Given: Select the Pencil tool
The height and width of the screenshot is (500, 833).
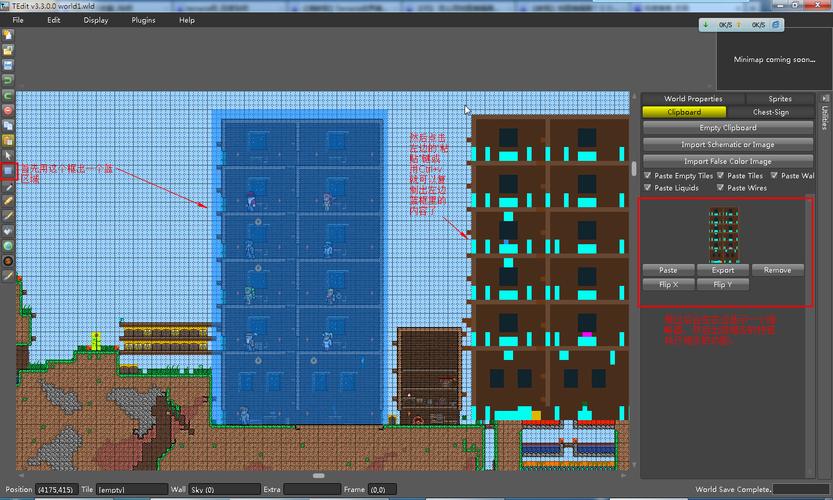Looking at the screenshot, I should click(8, 201).
